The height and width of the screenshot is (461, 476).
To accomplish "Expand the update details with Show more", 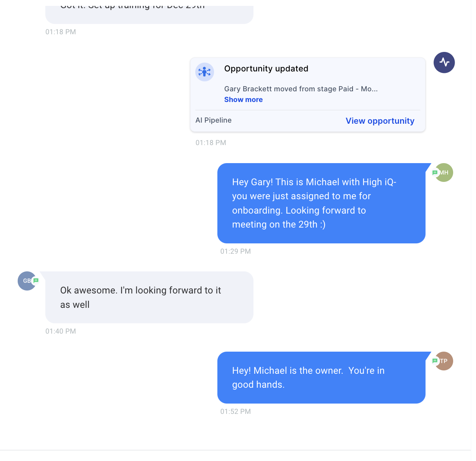I will coord(243,100).
